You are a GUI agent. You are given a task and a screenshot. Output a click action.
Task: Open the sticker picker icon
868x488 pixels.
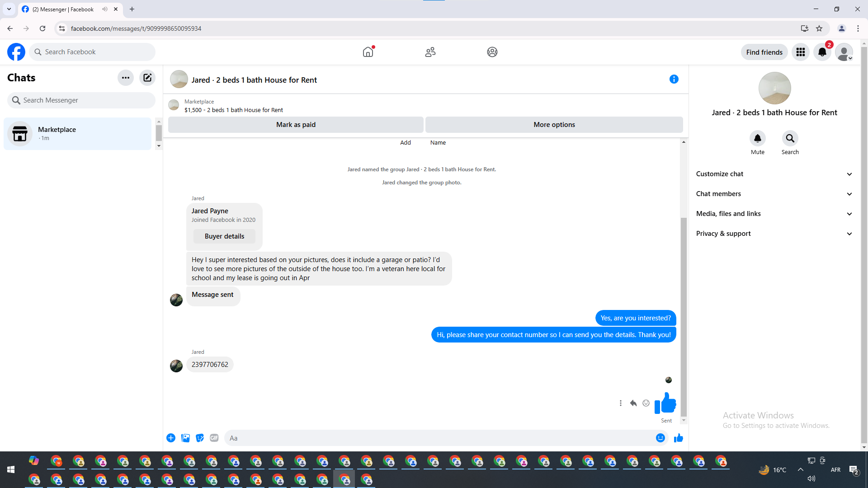tap(200, 438)
